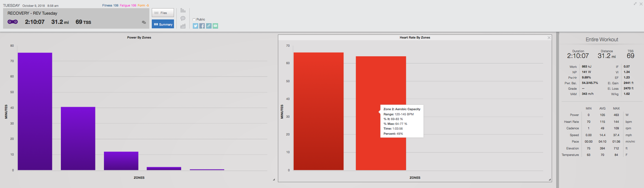The height and width of the screenshot is (188, 644).
Task: Click resize handle of Power By Zones chart
Action: click(273, 179)
